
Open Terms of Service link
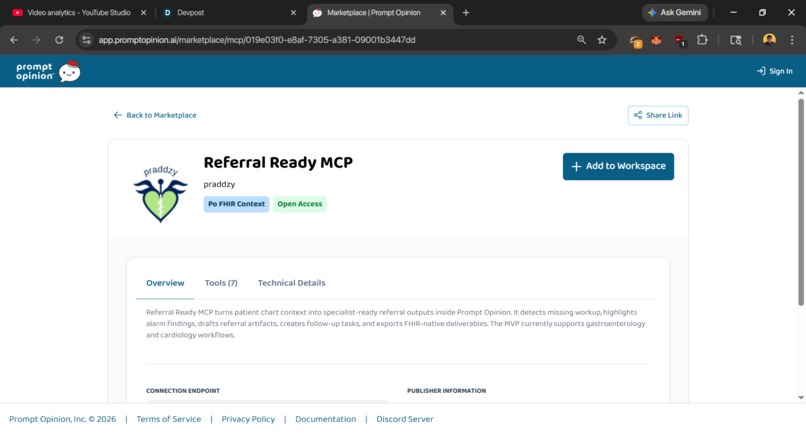coord(169,419)
